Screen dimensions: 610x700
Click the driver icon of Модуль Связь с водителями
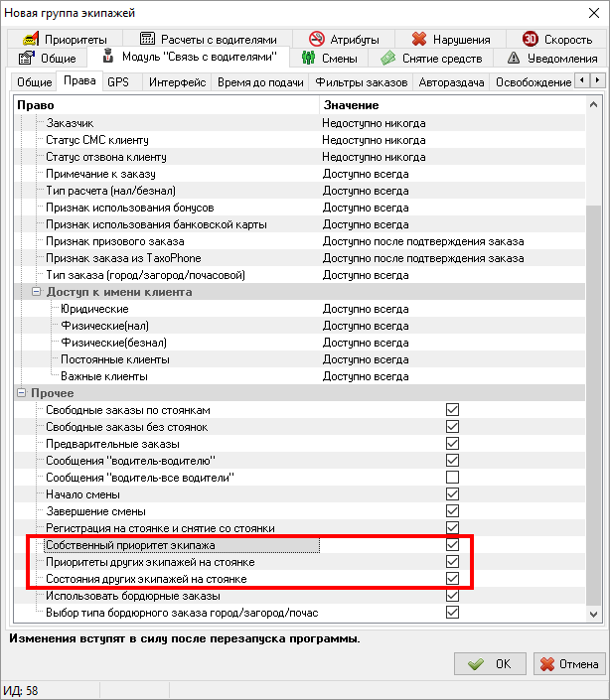pyautogui.click(x=107, y=56)
